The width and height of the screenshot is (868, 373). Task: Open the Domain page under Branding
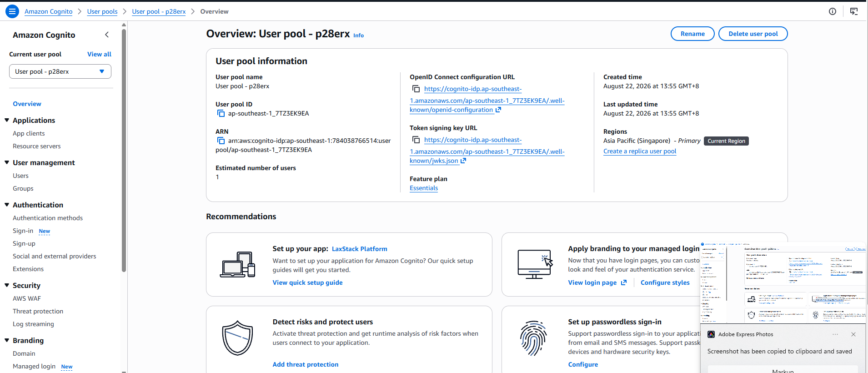tap(24, 353)
